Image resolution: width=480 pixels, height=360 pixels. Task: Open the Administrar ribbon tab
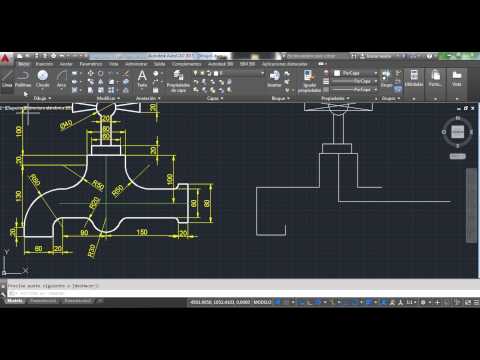pyautogui.click(x=136, y=64)
